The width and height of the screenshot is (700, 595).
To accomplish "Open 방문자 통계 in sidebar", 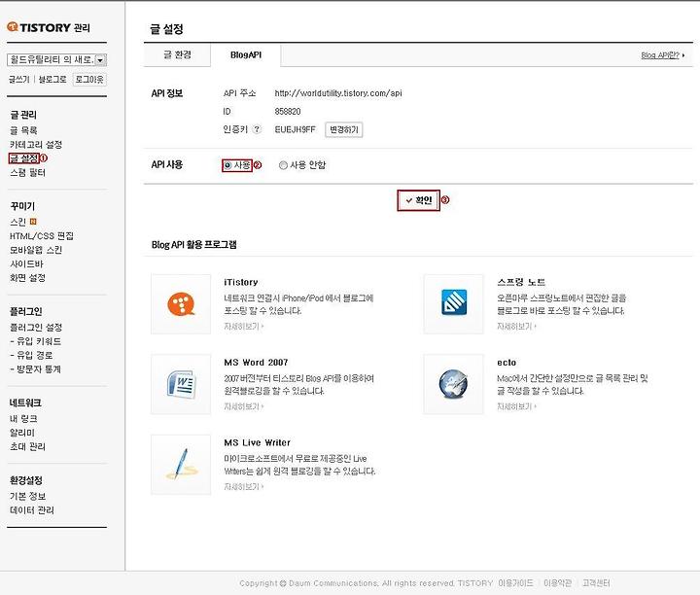I will (x=39, y=369).
